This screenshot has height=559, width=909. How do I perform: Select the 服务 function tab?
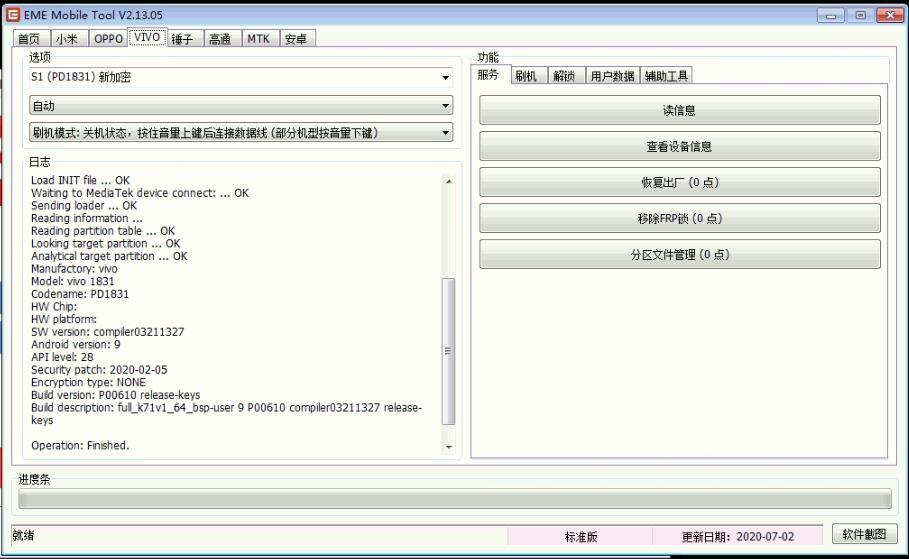(x=489, y=74)
